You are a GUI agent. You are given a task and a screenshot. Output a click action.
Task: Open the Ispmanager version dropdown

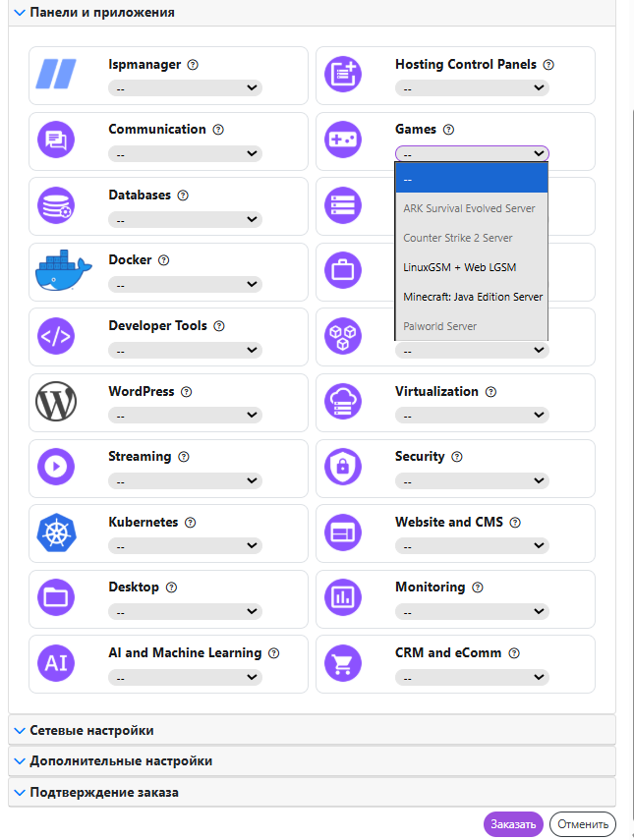(x=184, y=88)
